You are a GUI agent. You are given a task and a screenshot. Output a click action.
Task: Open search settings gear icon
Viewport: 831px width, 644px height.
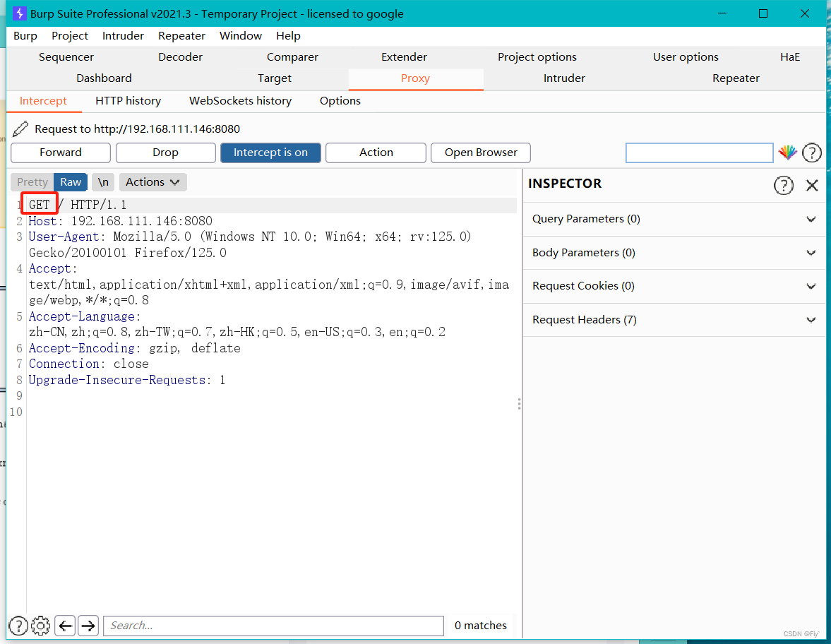pyautogui.click(x=41, y=626)
